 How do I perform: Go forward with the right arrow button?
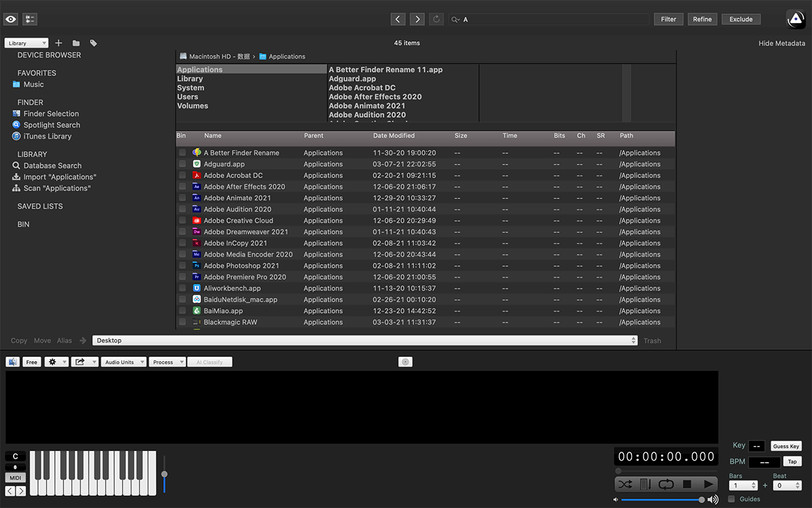pos(418,19)
